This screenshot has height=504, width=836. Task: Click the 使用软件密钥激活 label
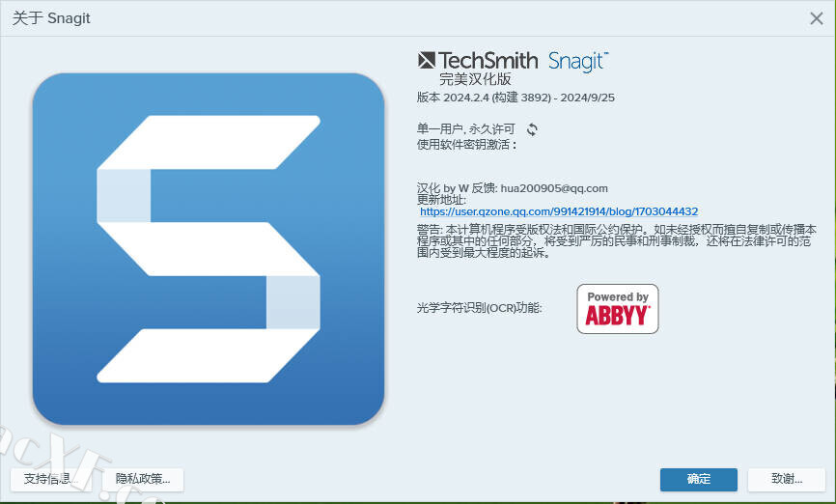point(466,145)
